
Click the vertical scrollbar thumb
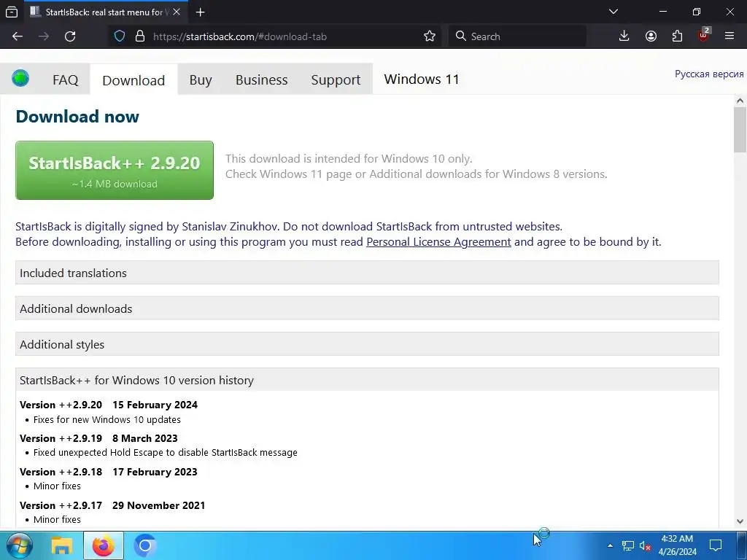pyautogui.click(x=740, y=130)
